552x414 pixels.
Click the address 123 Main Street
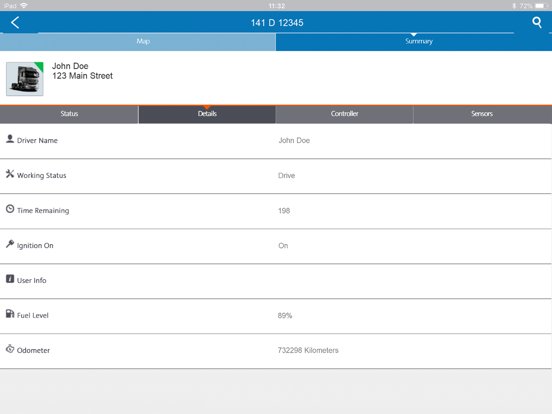tap(82, 76)
